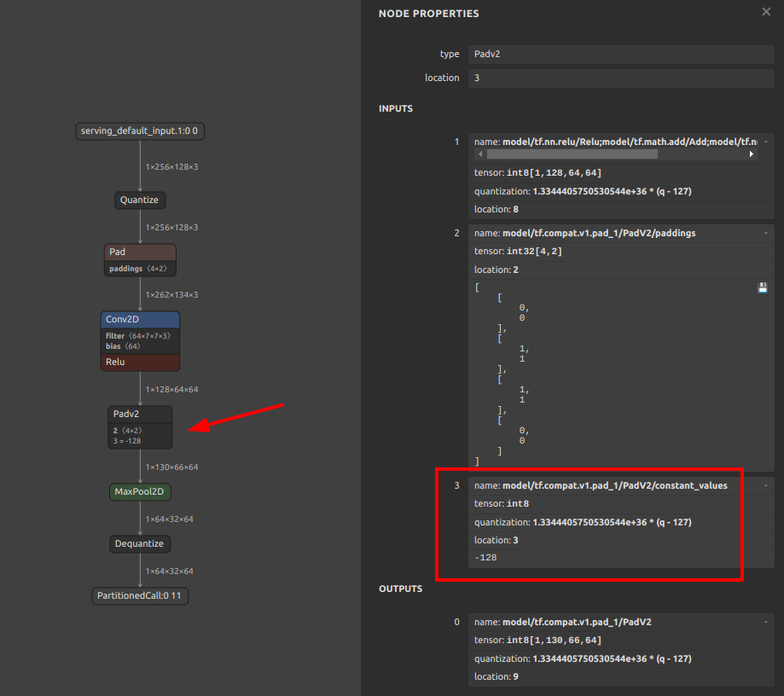The width and height of the screenshot is (784, 696).
Task: Click the Padv2 node in graph
Action: pyautogui.click(x=140, y=415)
